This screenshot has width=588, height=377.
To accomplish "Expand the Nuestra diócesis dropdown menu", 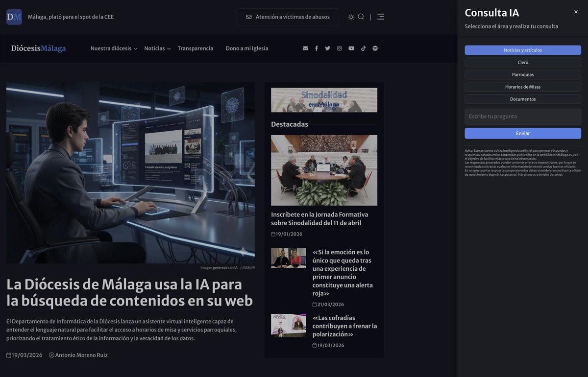I will [114, 48].
